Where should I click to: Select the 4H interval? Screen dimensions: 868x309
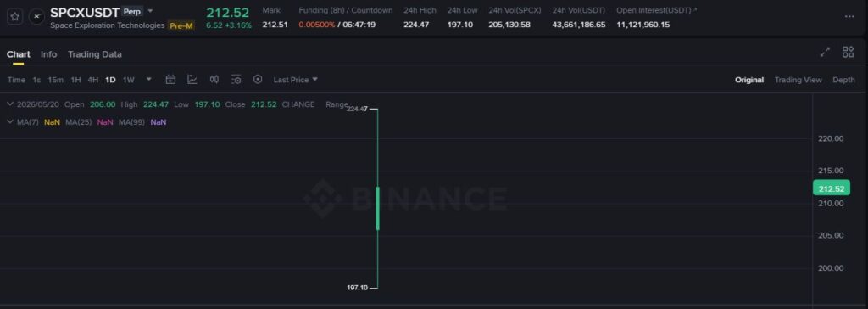(93, 80)
